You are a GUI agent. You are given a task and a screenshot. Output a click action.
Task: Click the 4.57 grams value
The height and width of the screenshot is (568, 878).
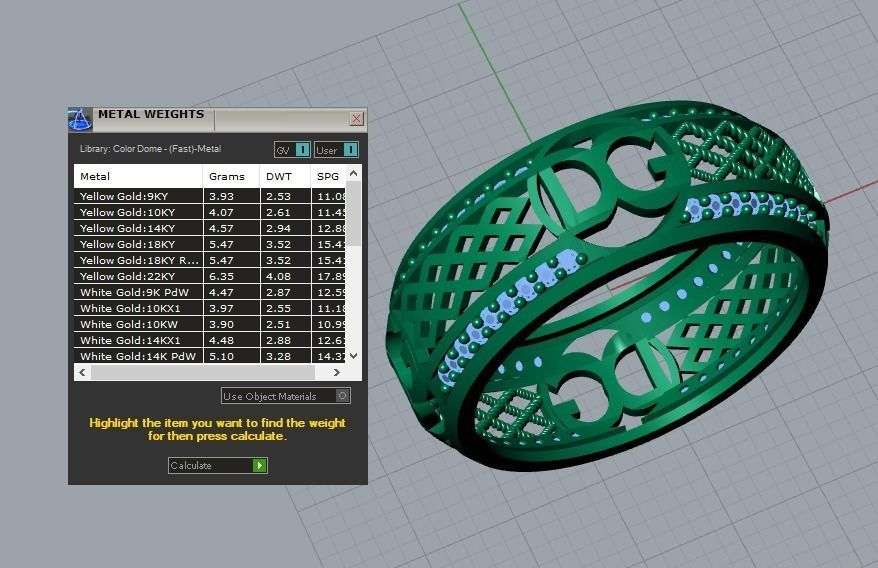[221, 229]
